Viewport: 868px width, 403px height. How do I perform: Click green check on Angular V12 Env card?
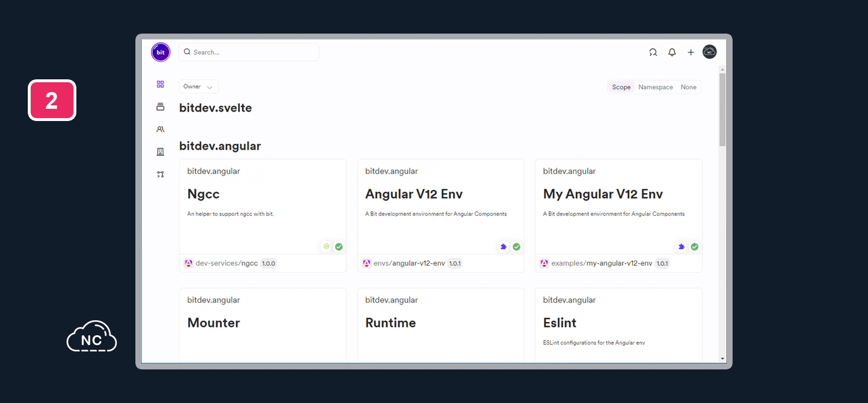point(517,247)
